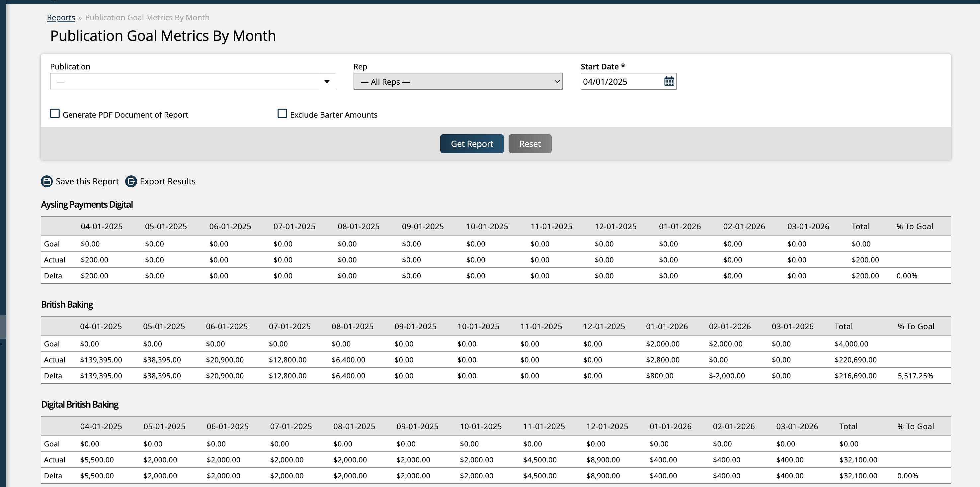Click the Rep field label

[x=360, y=67]
